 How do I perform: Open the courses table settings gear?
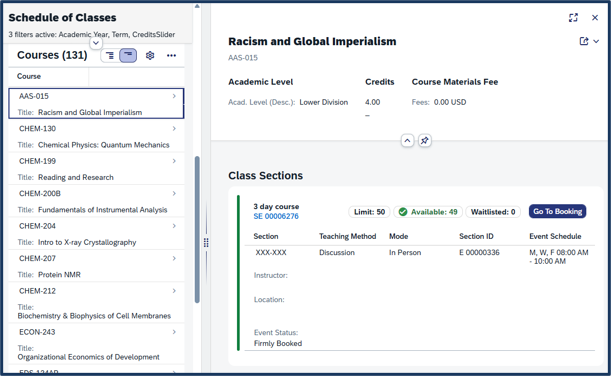[x=150, y=56]
